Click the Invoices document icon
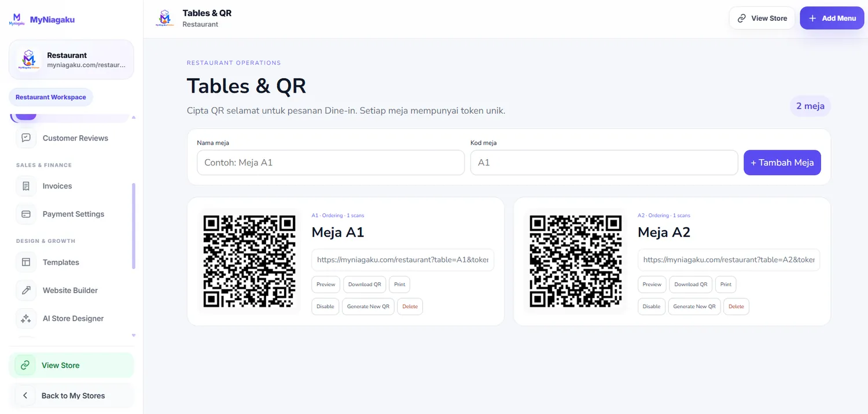This screenshot has height=414, width=868. (x=26, y=186)
